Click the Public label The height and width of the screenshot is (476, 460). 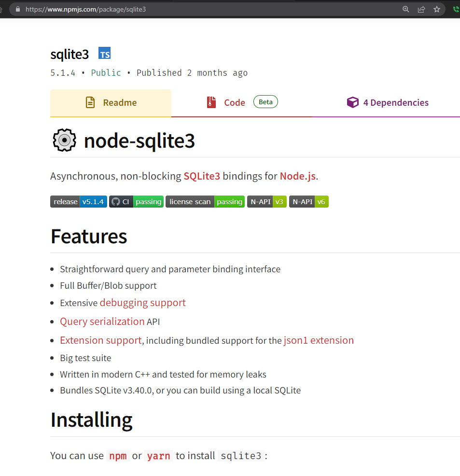(x=106, y=73)
